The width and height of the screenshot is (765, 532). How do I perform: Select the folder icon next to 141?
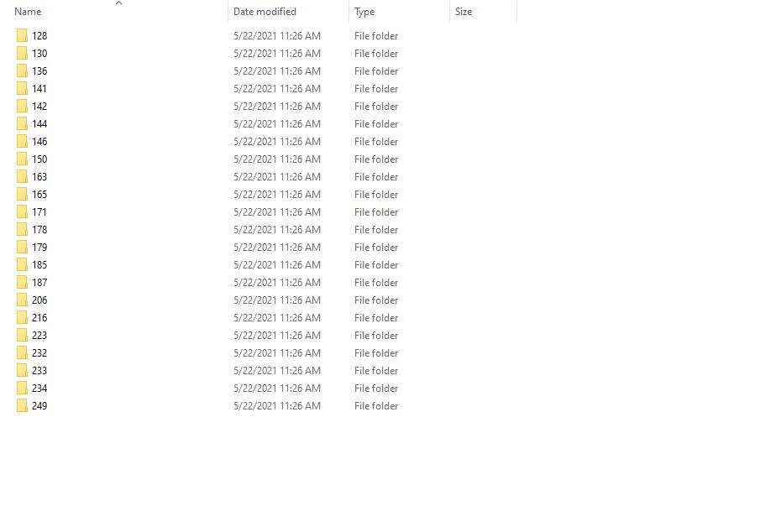21,88
